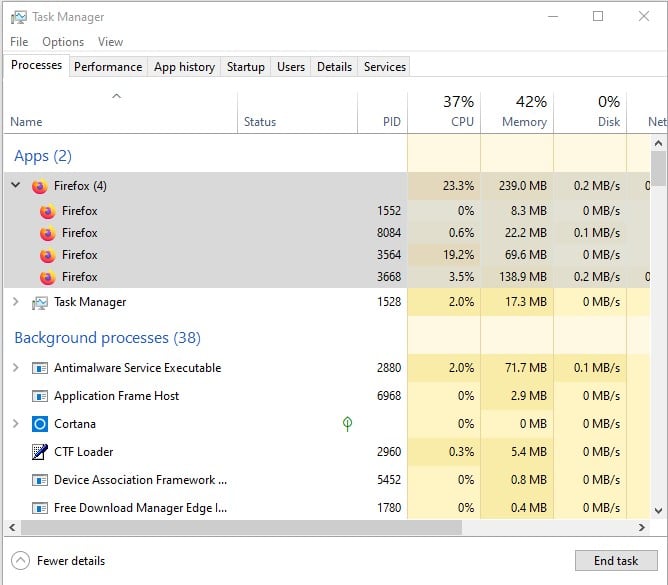This screenshot has height=585, width=668.
Task: Switch to the App history tab
Action: (x=184, y=67)
